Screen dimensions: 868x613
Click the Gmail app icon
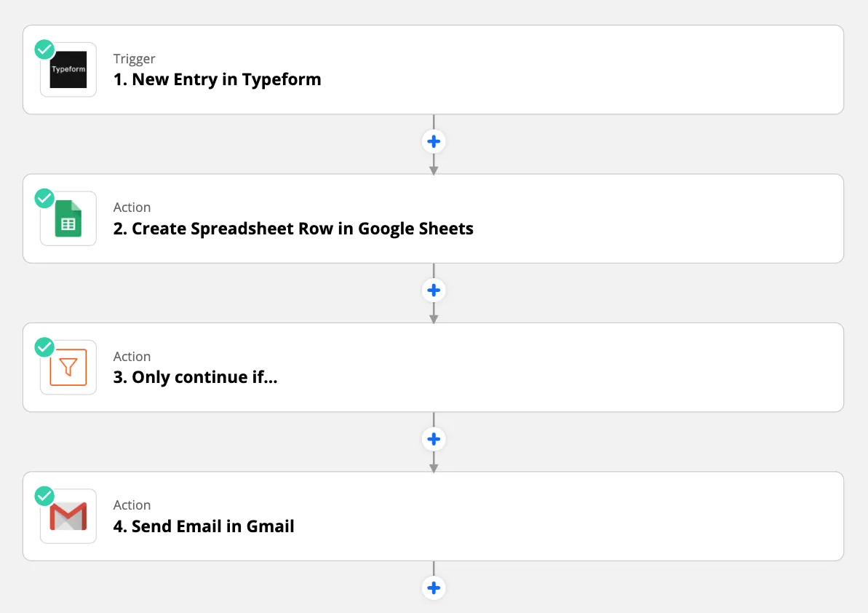pos(68,516)
